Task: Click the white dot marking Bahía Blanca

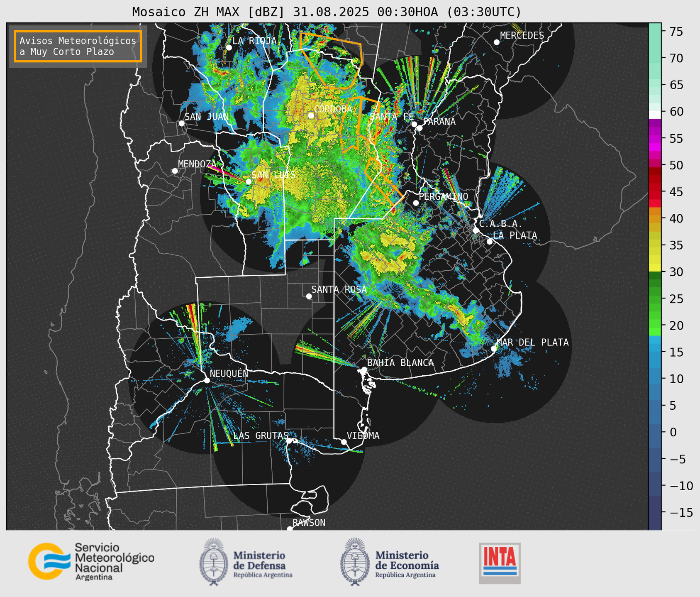Action: coord(364,369)
